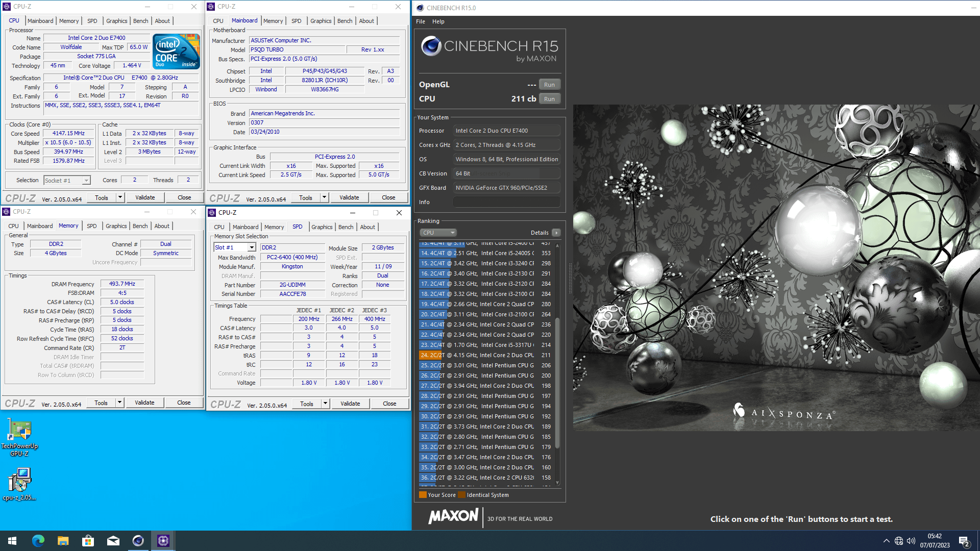Open the TechPowerUp GPU-Z desktop icon

[20, 437]
